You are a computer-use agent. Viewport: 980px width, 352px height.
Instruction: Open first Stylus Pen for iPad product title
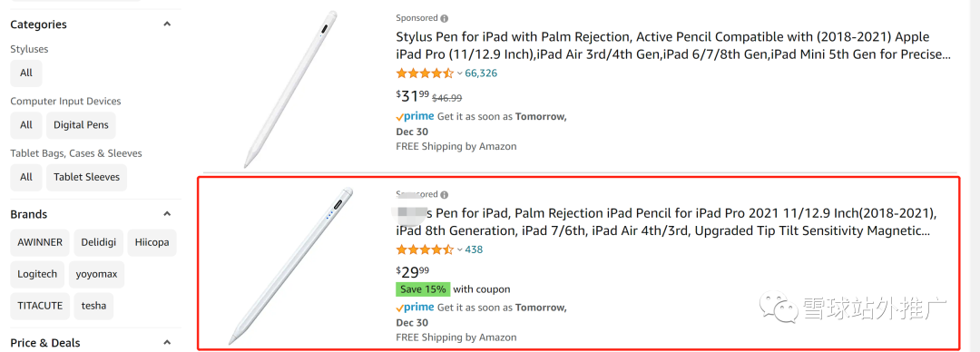pos(673,45)
